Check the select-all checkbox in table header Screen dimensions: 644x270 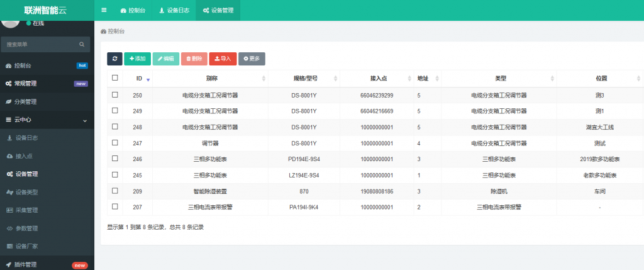114,78
